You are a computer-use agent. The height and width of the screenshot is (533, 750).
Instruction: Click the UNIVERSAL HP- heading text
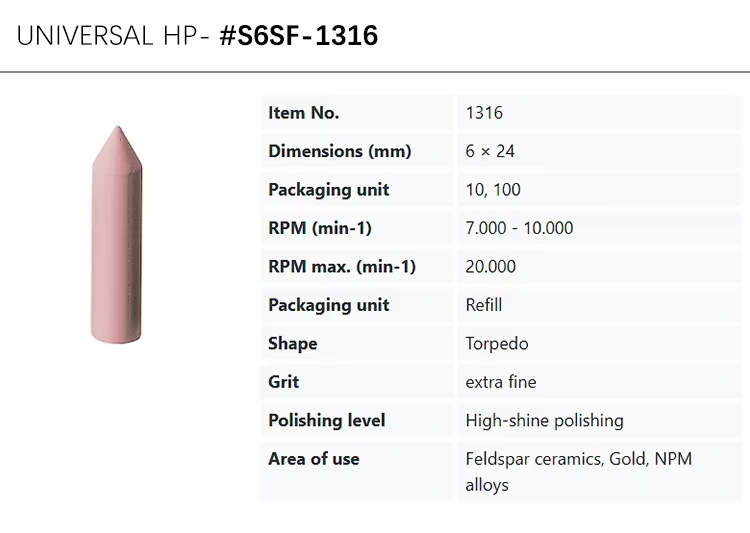click(x=113, y=36)
